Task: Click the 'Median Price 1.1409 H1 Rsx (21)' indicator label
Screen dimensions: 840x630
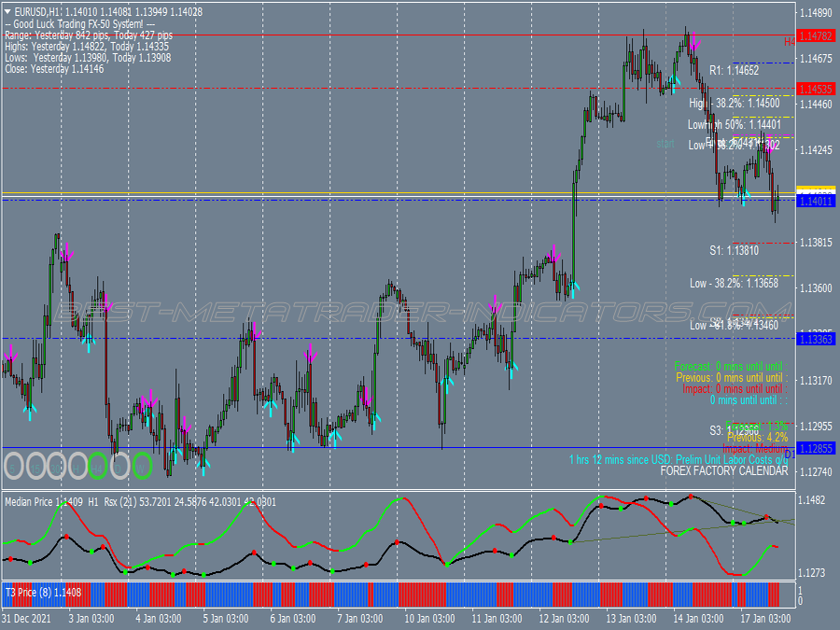Action: click(x=140, y=502)
